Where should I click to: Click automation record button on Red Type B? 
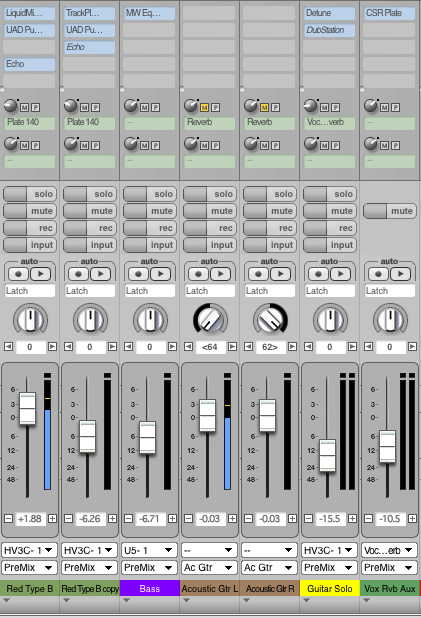[19, 274]
